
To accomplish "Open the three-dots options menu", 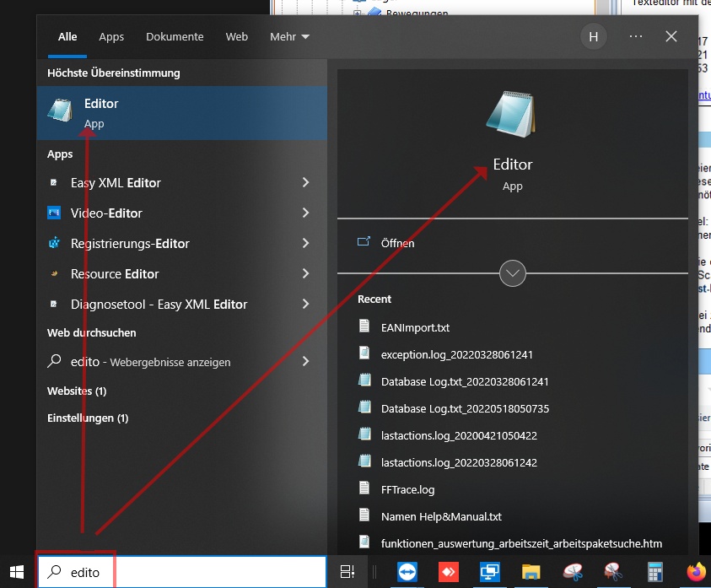I will [x=636, y=36].
